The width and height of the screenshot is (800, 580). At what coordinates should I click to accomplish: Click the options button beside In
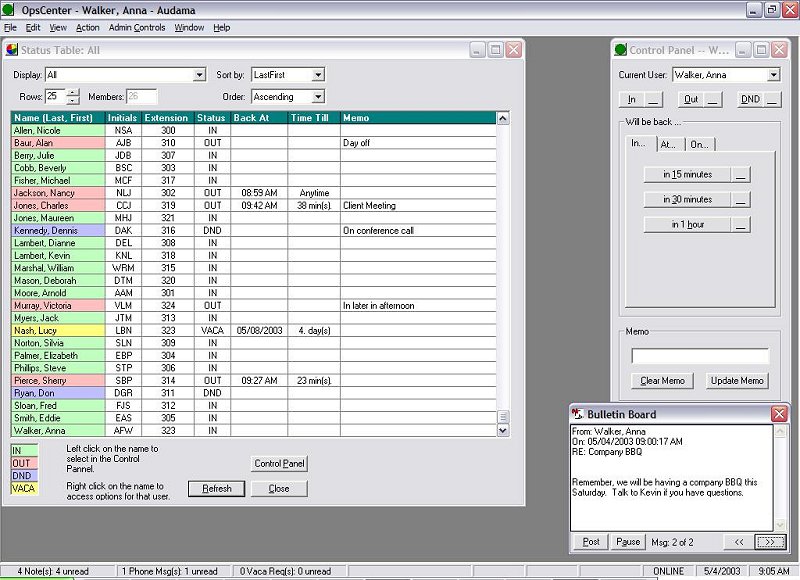pos(654,99)
